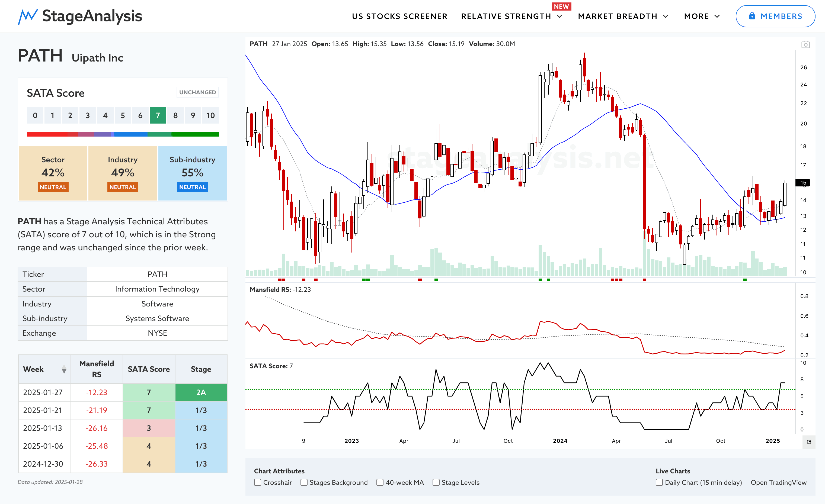Click the StageAnalysis logo icon

click(x=28, y=16)
